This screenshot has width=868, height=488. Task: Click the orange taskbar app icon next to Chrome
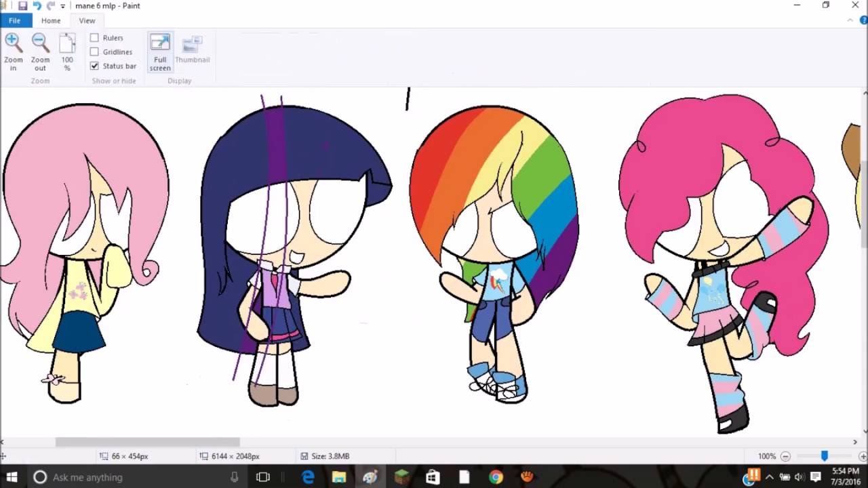pyautogui.click(x=527, y=477)
